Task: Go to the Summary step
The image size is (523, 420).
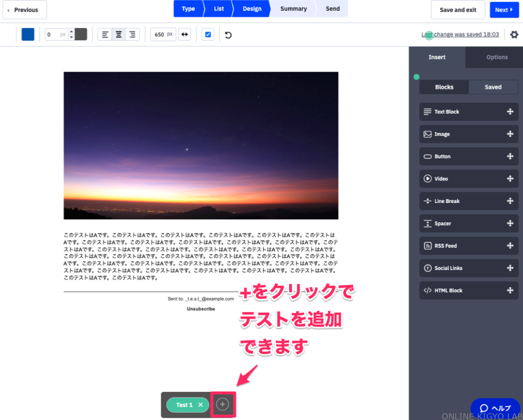Action: tap(293, 9)
